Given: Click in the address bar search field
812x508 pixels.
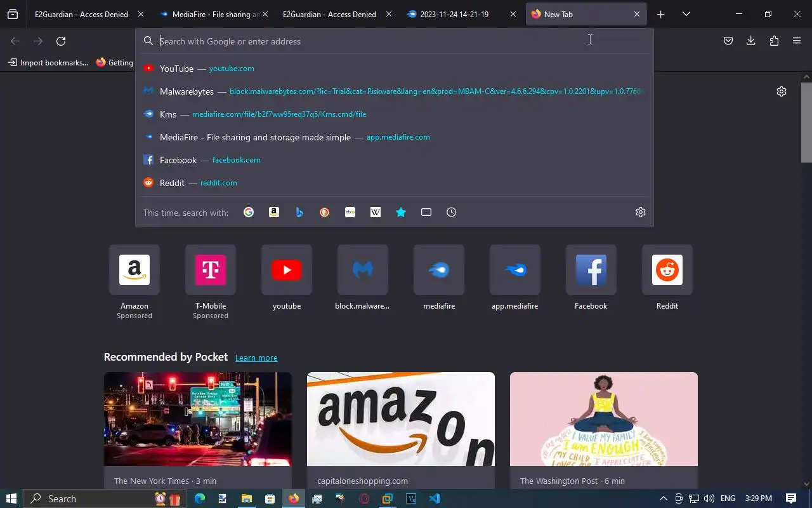Looking at the screenshot, I should point(393,41).
